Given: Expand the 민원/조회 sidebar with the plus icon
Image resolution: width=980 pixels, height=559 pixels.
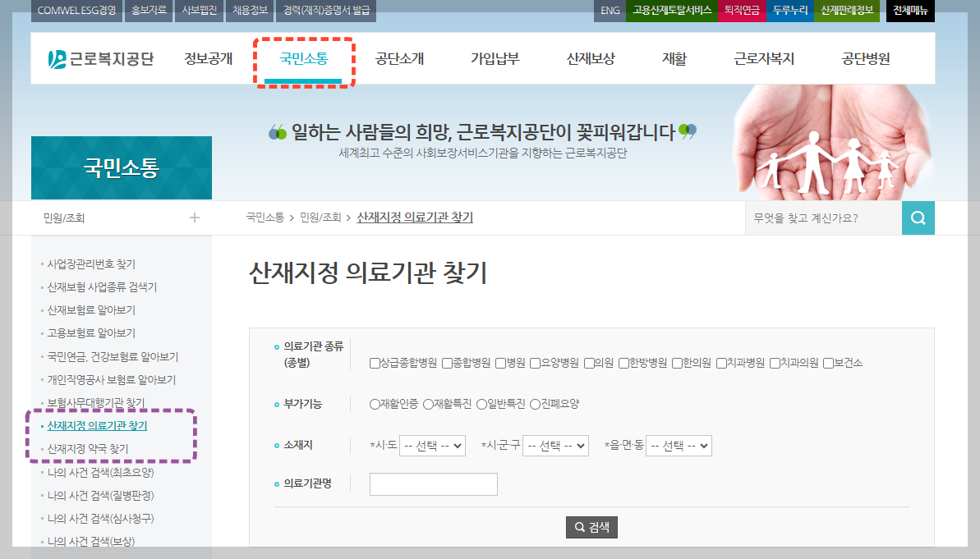Looking at the screenshot, I should (x=195, y=218).
